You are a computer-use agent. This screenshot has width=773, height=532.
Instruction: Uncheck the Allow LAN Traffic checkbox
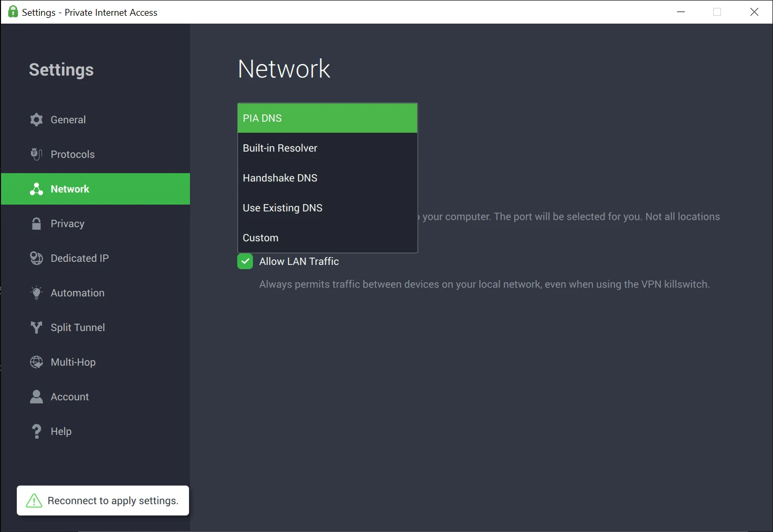coord(245,261)
